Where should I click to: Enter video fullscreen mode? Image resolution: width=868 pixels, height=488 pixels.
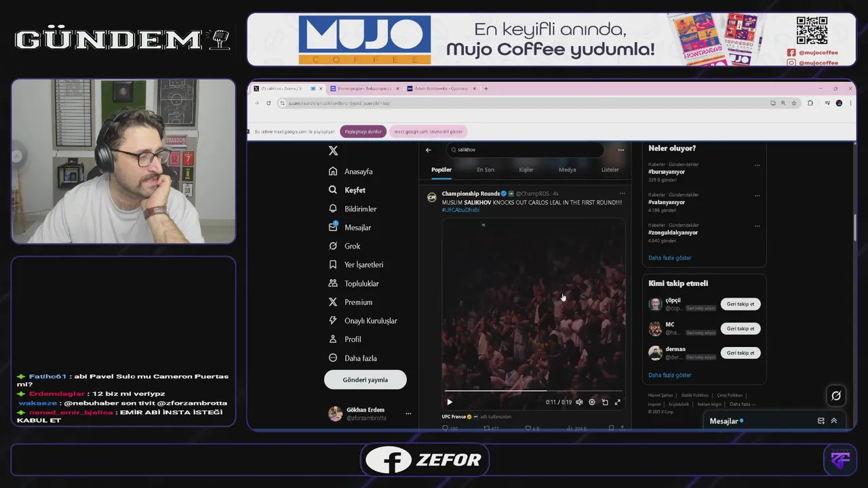(x=618, y=402)
